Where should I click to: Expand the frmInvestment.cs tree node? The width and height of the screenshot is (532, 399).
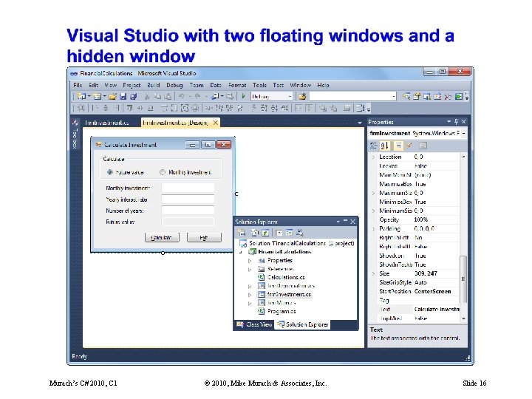pos(250,295)
